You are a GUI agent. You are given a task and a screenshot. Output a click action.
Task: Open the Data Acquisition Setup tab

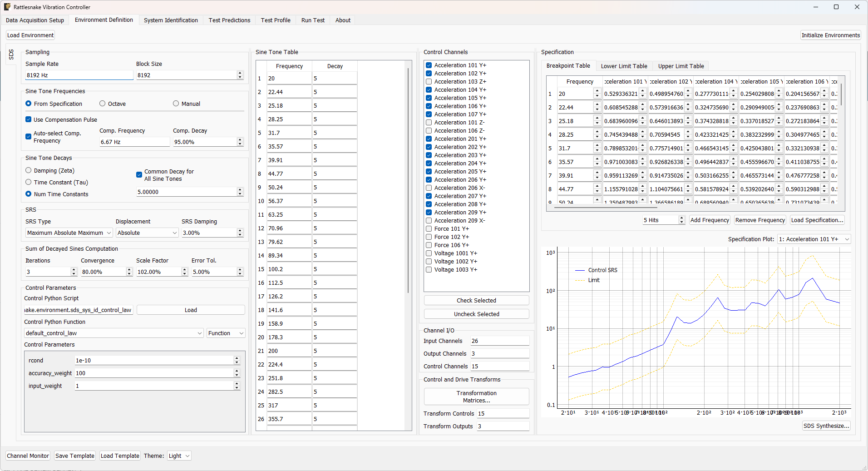pos(35,20)
